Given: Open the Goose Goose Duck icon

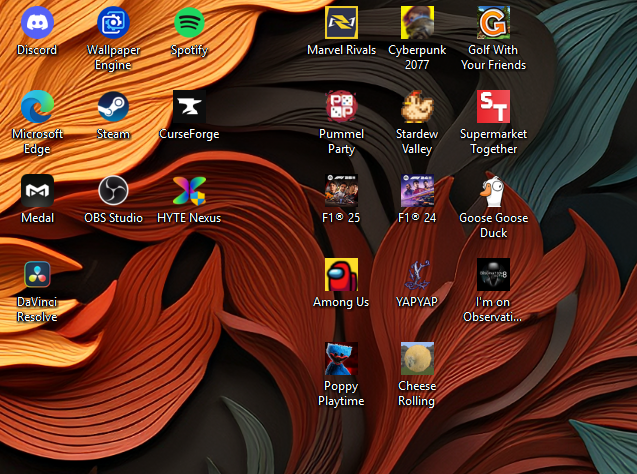Looking at the screenshot, I should tap(493, 190).
